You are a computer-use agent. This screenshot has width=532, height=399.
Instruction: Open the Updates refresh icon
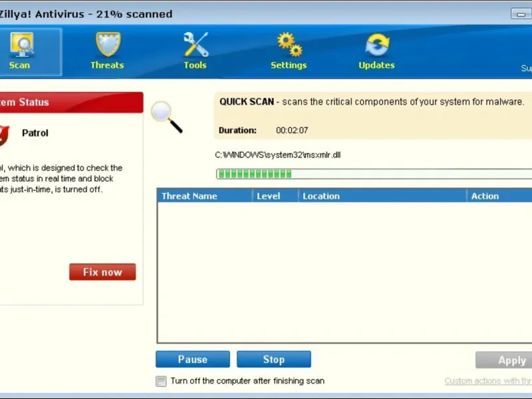(377, 45)
